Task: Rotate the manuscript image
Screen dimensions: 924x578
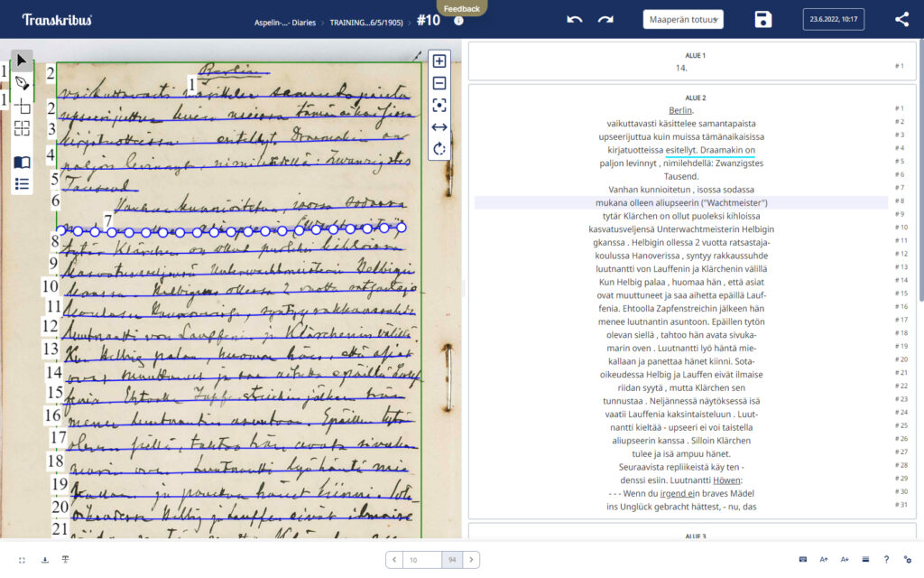Action: pos(439,149)
